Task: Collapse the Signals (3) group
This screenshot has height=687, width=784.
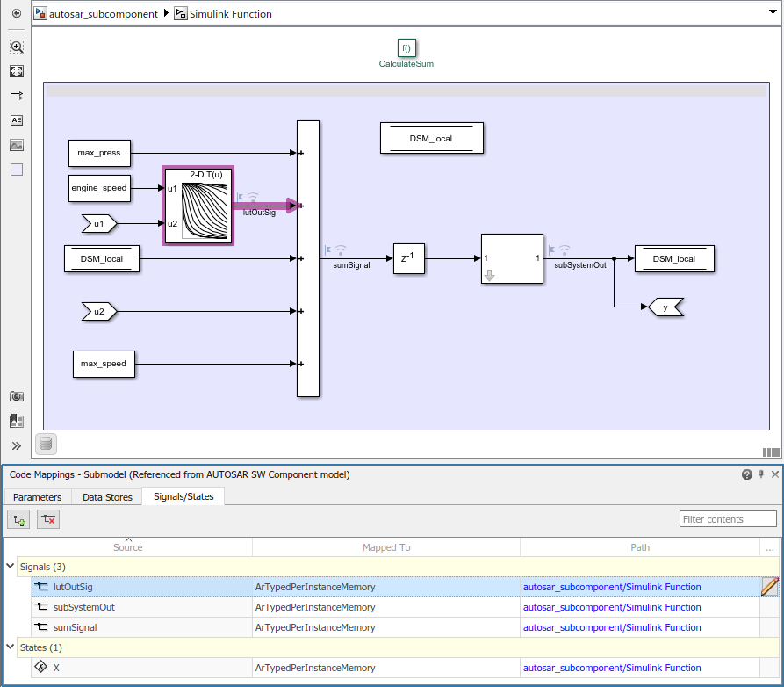Action: coord(10,567)
